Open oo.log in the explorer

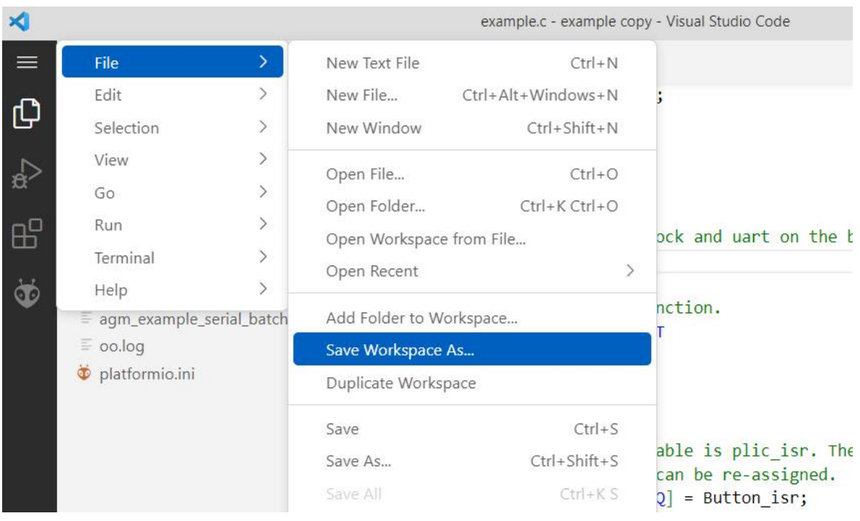click(122, 346)
